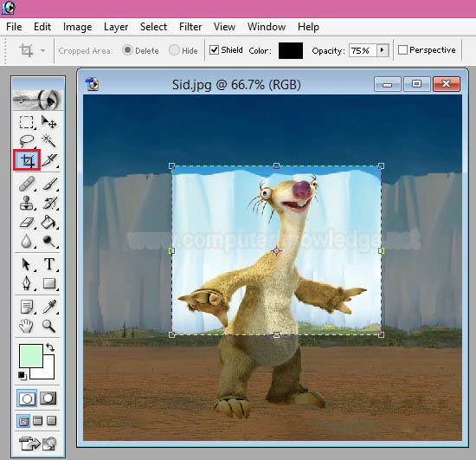The height and width of the screenshot is (460, 476).
Task: Select the Type tool
Action: 49,264
